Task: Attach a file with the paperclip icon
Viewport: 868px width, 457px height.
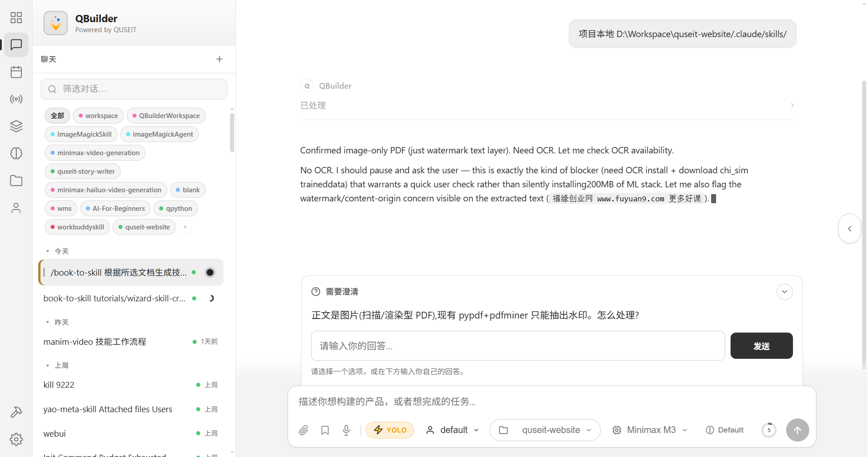Action: tap(303, 430)
